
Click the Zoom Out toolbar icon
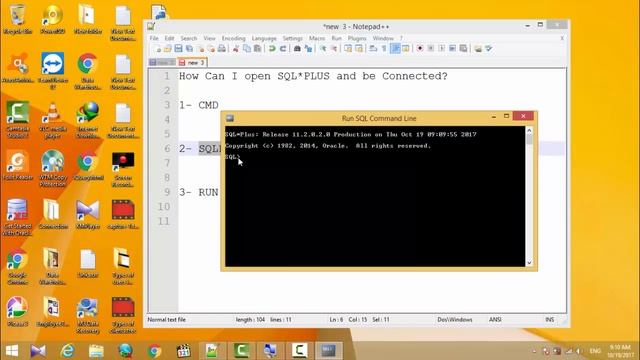click(x=333, y=49)
